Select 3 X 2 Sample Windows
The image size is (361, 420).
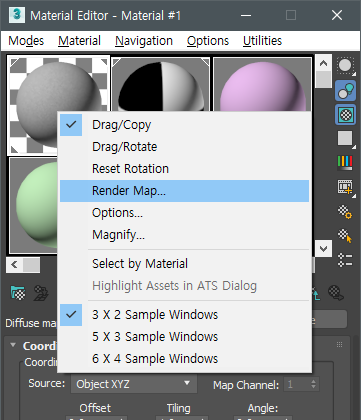(184, 315)
